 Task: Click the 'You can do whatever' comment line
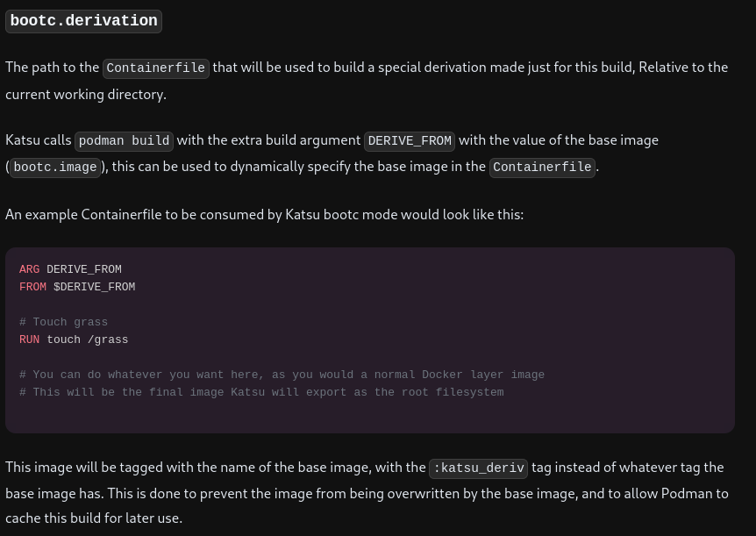(x=282, y=375)
